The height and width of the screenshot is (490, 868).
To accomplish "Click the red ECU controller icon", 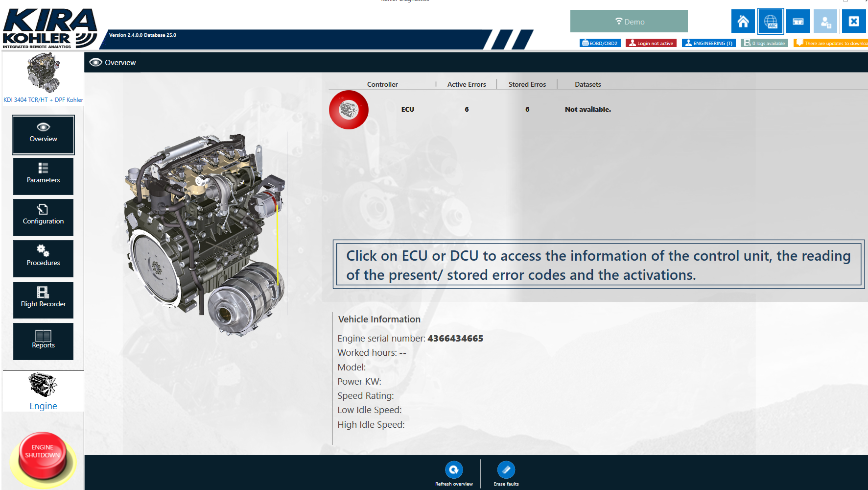I will [349, 110].
